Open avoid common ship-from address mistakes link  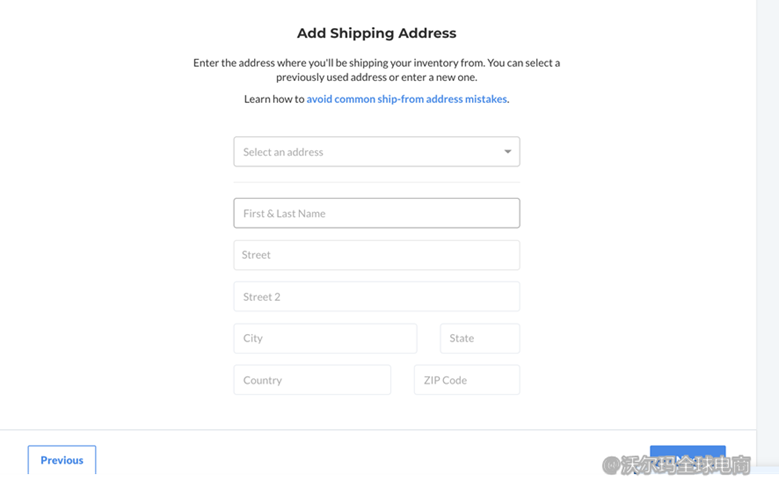coord(406,99)
